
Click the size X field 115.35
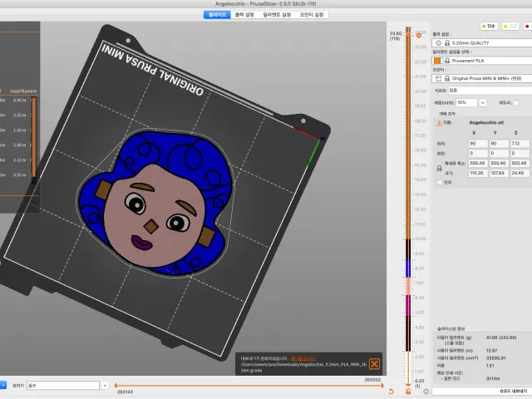coord(478,173)
